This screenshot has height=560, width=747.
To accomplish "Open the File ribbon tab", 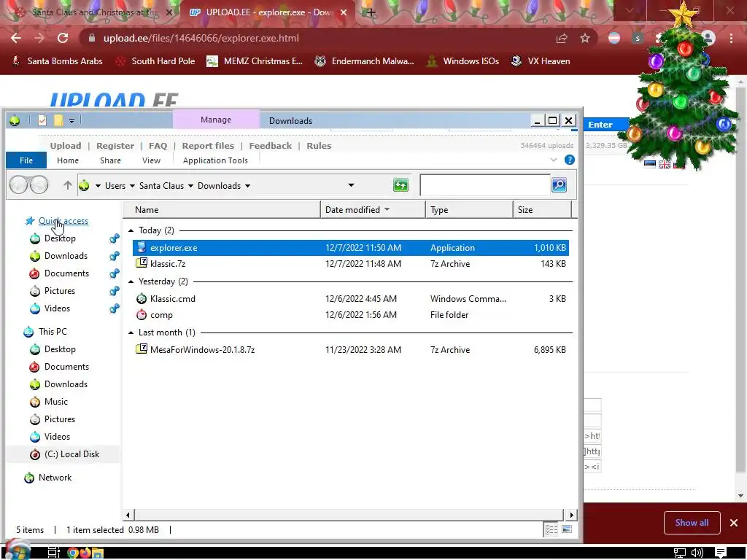I will tap(26, 160).
